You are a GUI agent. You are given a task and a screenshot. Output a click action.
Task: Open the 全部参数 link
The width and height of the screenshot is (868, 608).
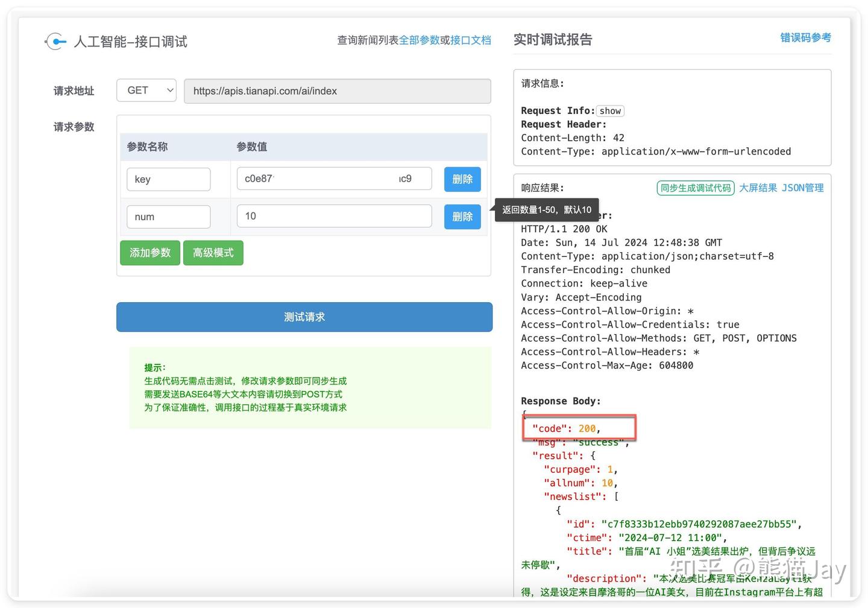[x=420, y=40]
